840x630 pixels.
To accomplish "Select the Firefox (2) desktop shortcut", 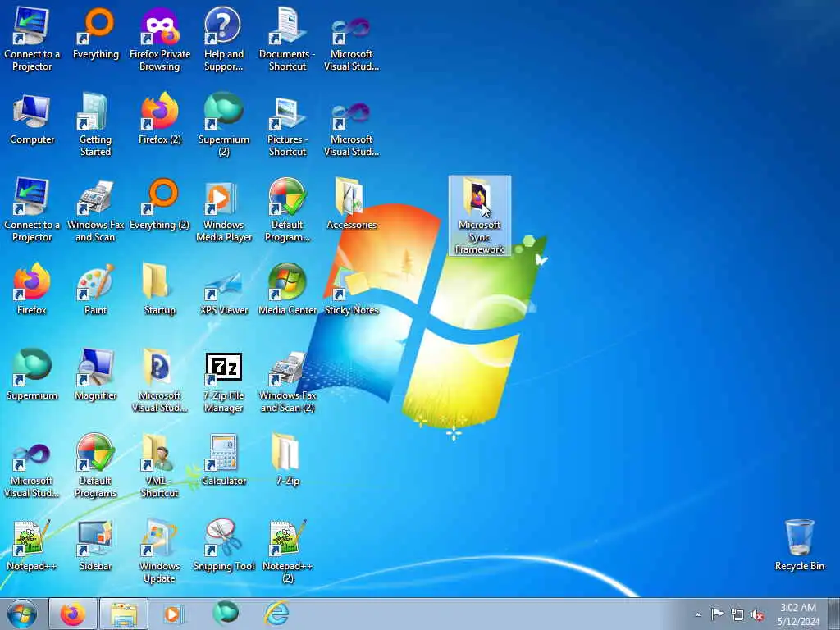I will pos(160,119).
